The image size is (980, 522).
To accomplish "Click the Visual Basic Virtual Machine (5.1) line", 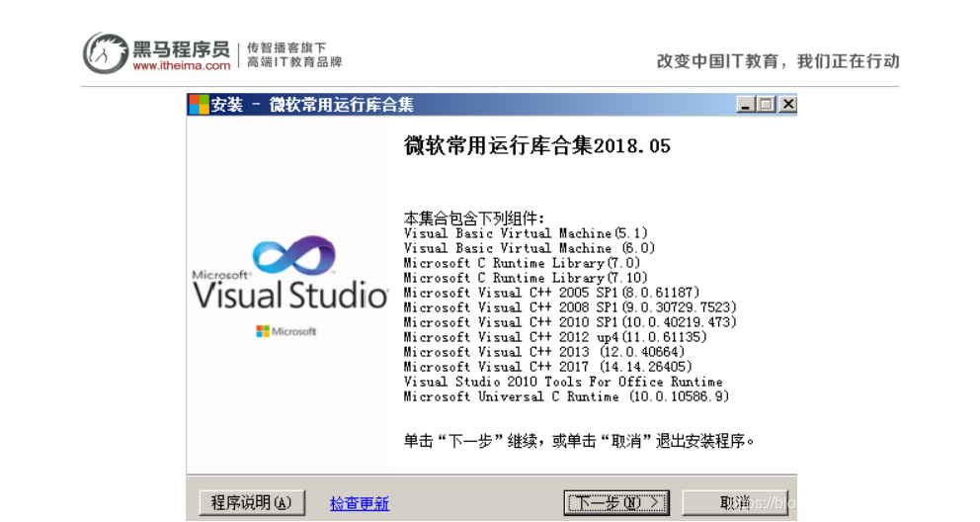I will tap(526, 233).
